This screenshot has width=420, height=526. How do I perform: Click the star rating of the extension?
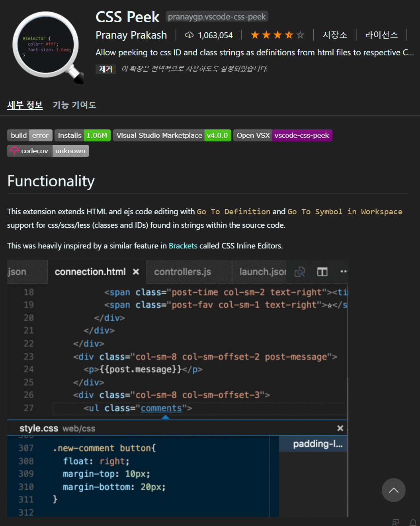click(x=277, y=35)
